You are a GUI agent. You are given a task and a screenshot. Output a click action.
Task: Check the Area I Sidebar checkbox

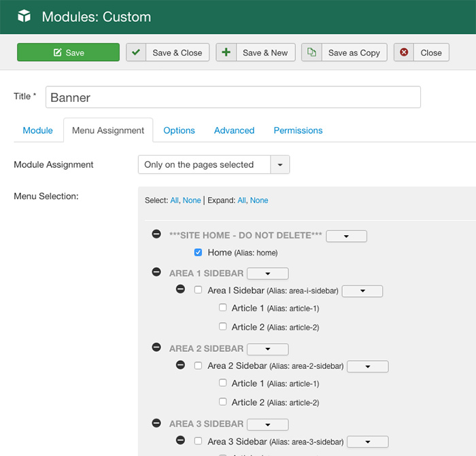point(198,290)
